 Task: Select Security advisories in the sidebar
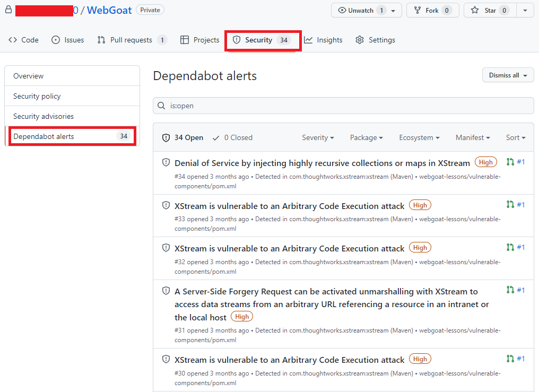click(72, 116)
